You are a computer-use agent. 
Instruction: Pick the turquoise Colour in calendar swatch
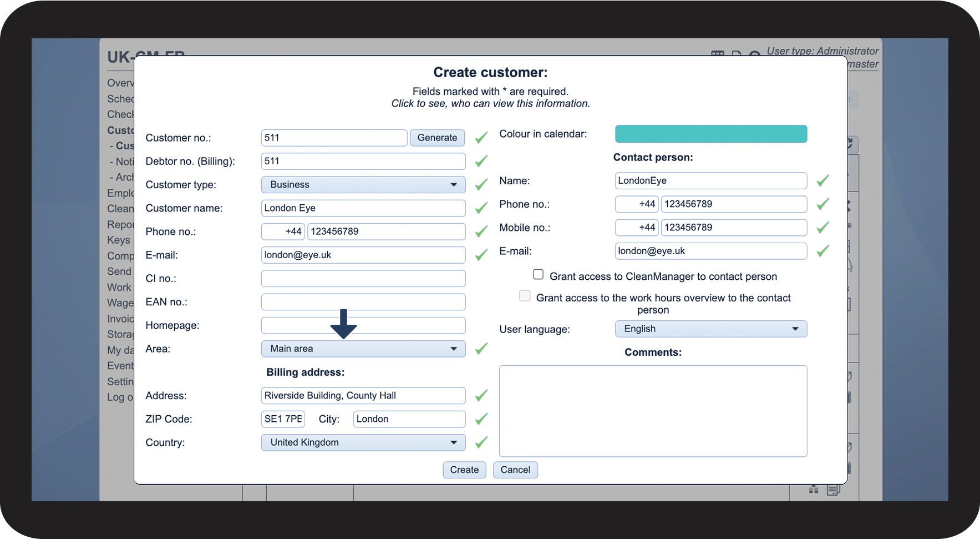[x=711, y=134]
